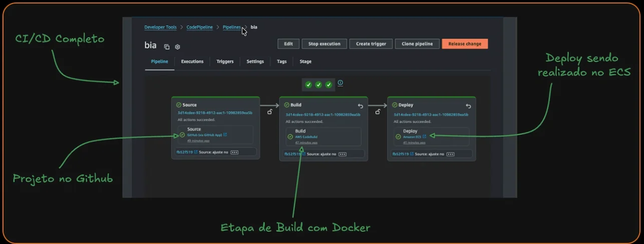Expand the ellipsis on Build stage commit row
644x244 pixels.
343,154
